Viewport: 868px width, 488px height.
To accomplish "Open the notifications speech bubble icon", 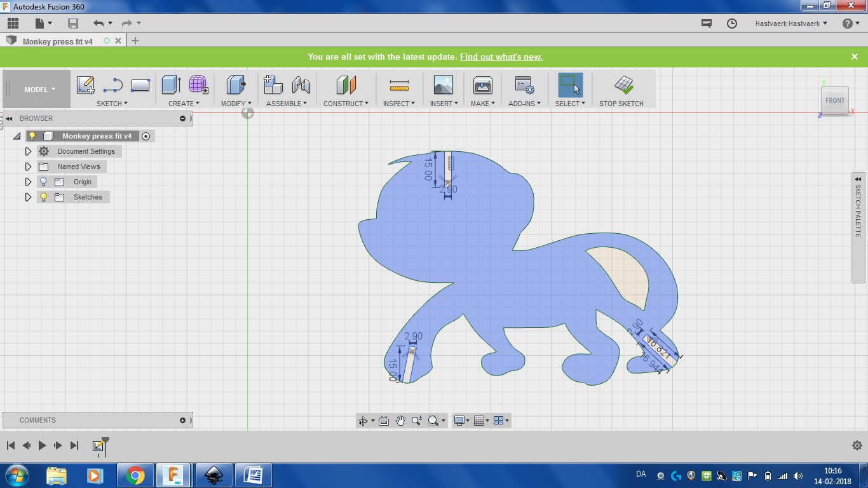I will pyautogui.click(x=707, y=24).
